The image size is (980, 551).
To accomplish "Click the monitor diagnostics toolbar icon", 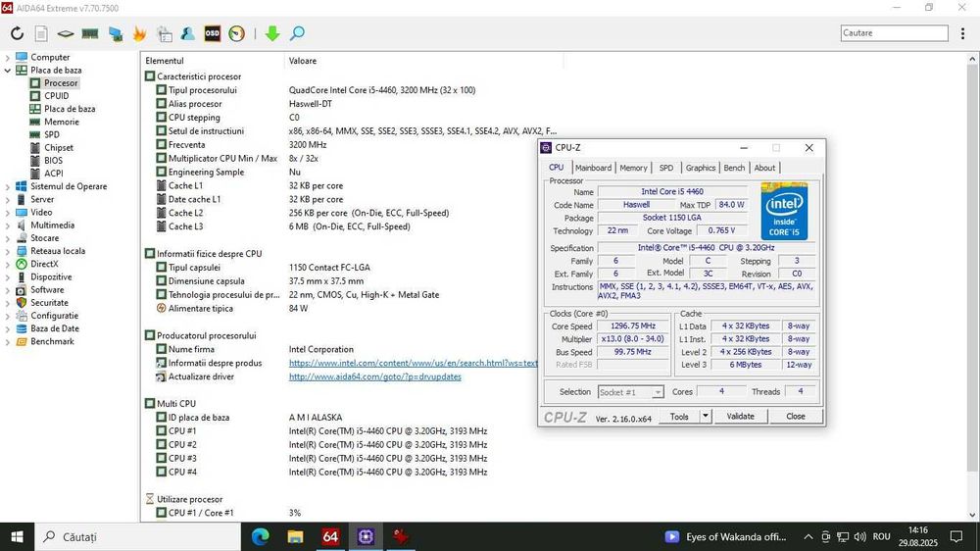I will click(x=116, y=33).
